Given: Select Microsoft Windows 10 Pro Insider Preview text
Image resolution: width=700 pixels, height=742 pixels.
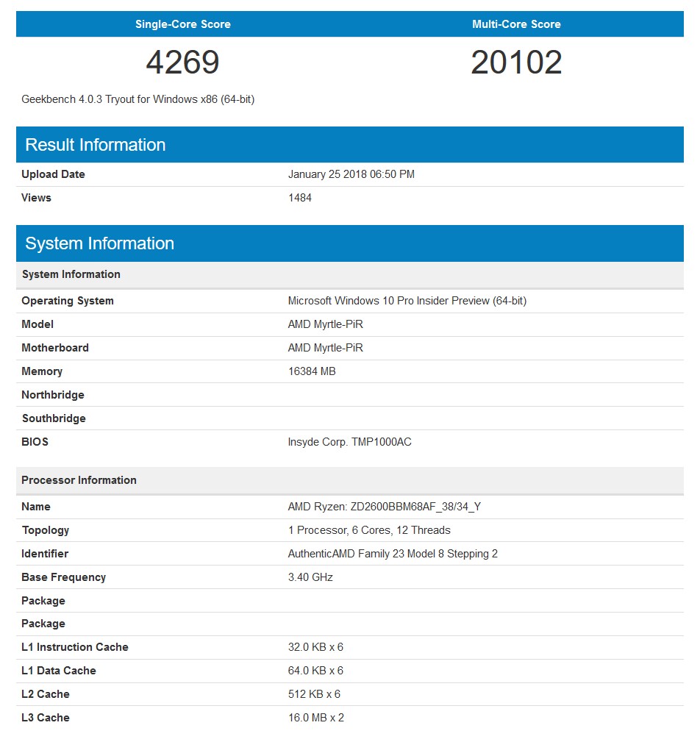Looking at the screenshot, I should 407,301.
